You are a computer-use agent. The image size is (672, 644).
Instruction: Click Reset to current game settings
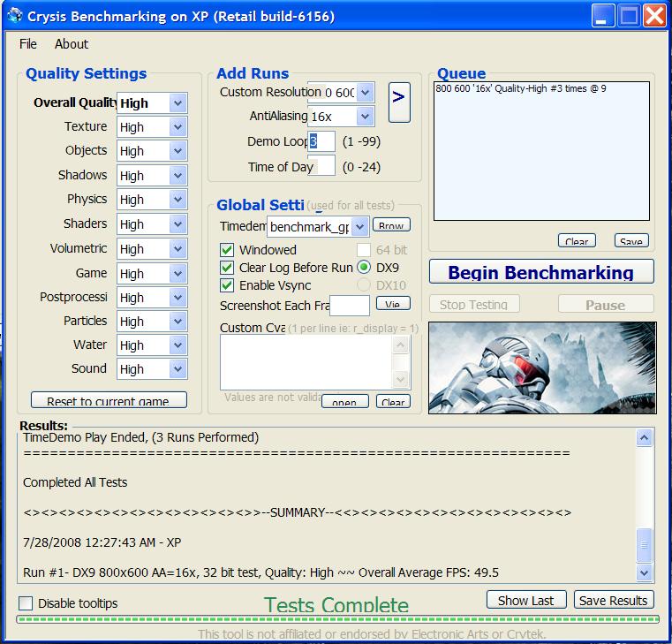(109, 400)
